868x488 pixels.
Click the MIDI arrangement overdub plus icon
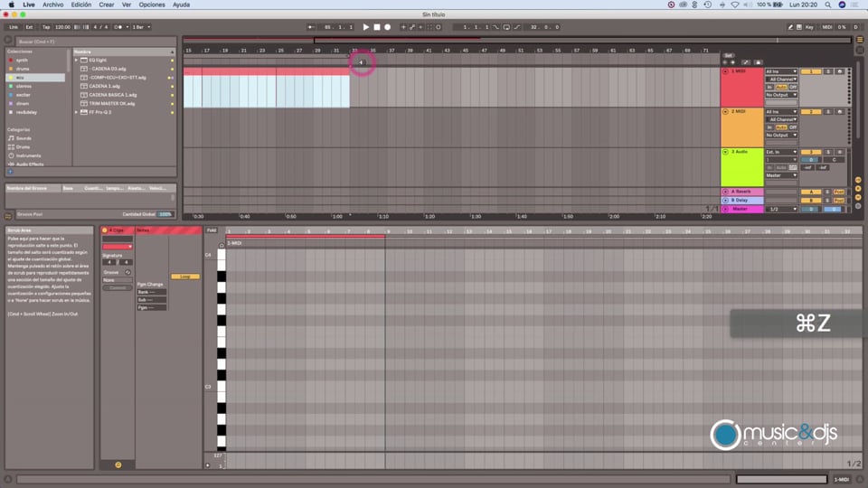click(403, 26)
